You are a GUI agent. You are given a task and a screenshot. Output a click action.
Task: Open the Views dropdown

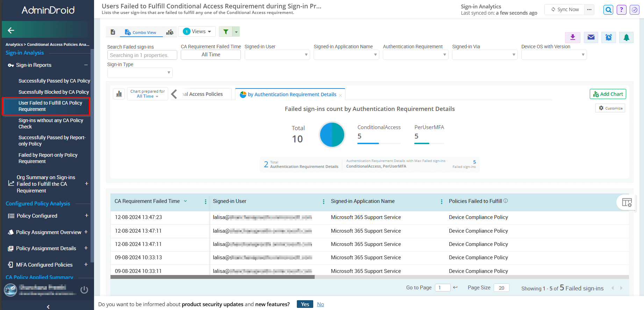[x=197, y=31]
